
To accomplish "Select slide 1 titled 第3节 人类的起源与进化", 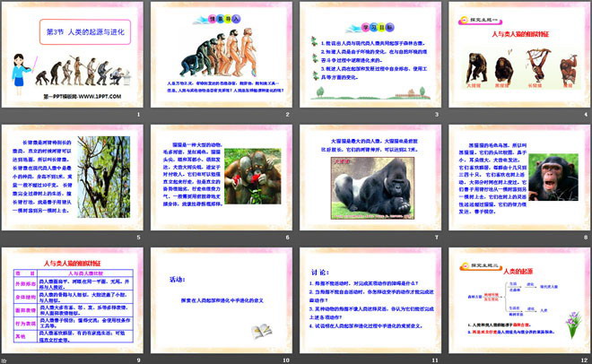I will [x=72, y=55].
